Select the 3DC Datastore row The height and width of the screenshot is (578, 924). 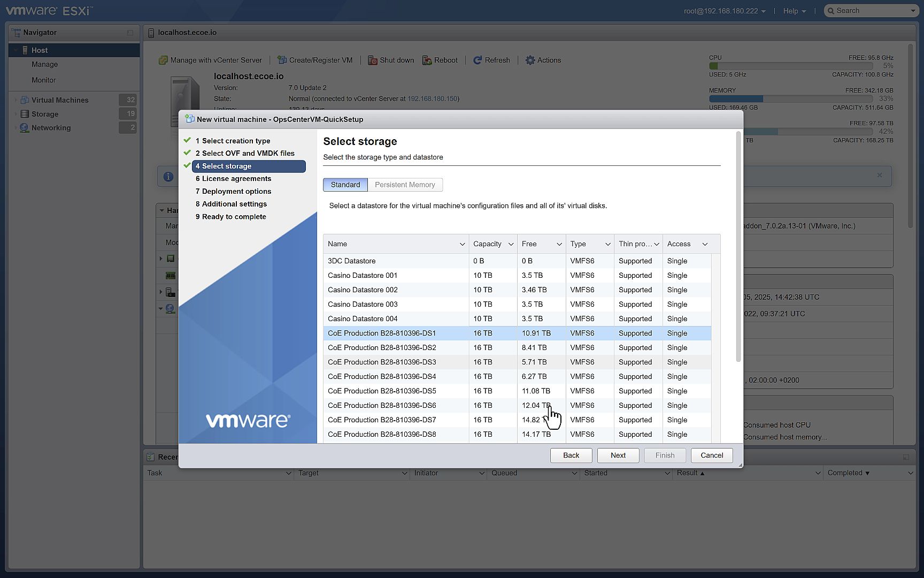point(517,261)
